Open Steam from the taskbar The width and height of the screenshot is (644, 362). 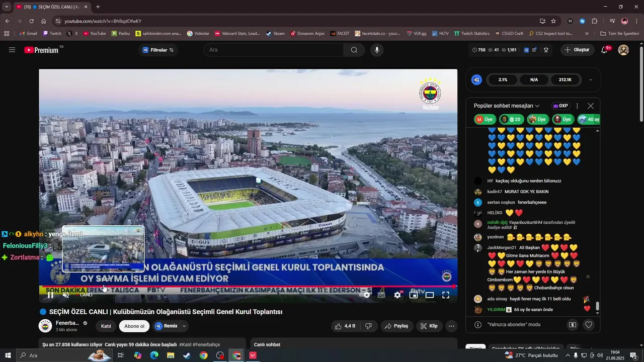[x=187, y=355]
